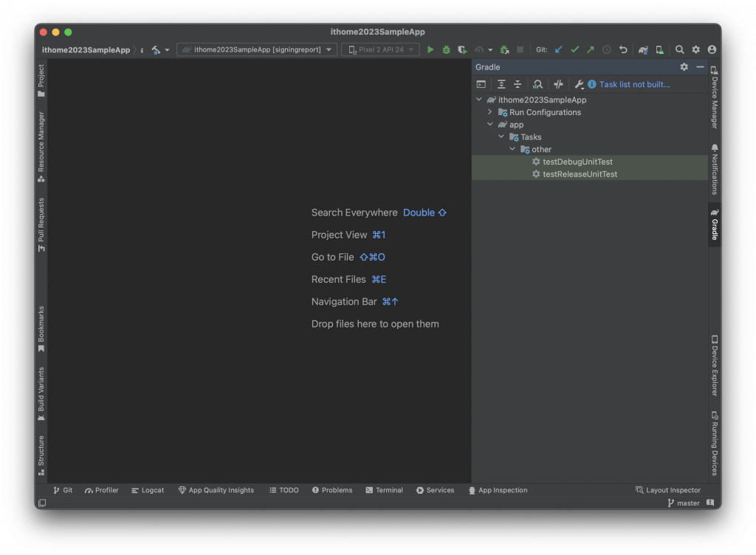Open Gradle build settings wrench icon
This screenshot has width=756, height=555.
click(579, 85)
